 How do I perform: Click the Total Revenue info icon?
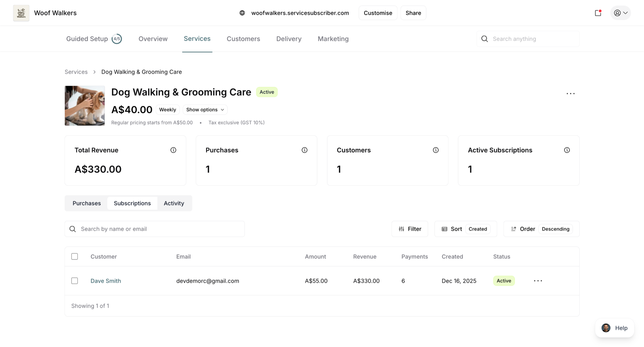(173, 150)
